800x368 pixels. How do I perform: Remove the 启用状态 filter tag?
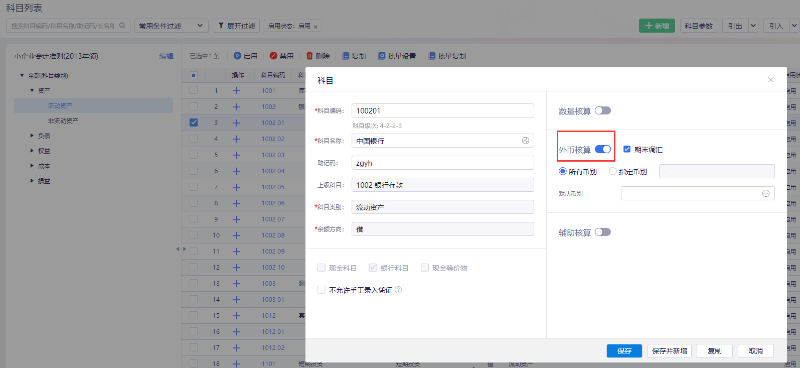pos(315,26)
